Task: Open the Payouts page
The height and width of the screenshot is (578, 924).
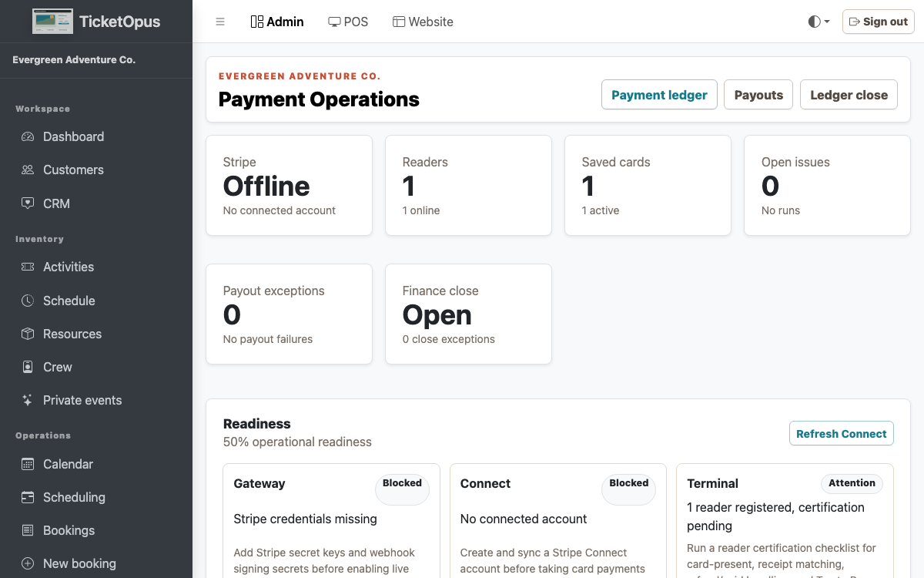Action: click(x=758, y=95)
